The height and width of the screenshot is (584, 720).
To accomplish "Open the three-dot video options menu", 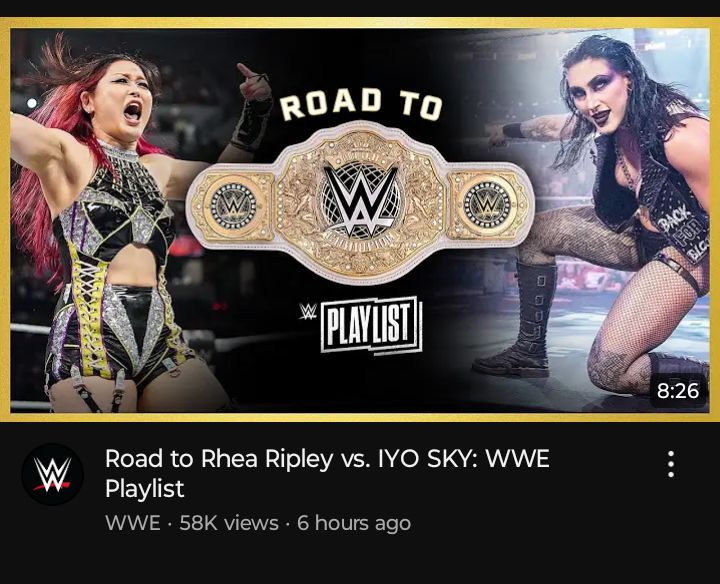I will 671,464.
